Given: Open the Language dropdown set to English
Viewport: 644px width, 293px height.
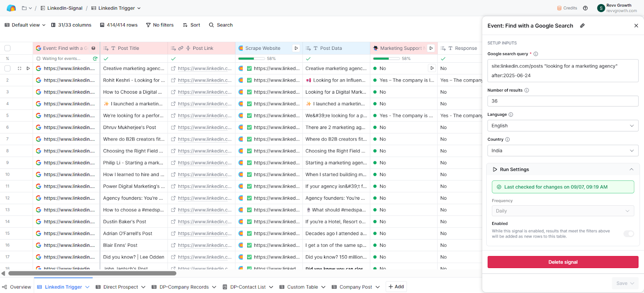Looking at the screenshot, I should click(563, 126).
